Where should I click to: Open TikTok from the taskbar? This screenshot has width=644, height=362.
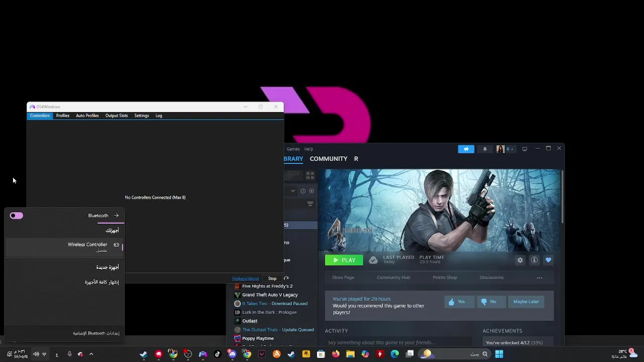tap(217, 354)
